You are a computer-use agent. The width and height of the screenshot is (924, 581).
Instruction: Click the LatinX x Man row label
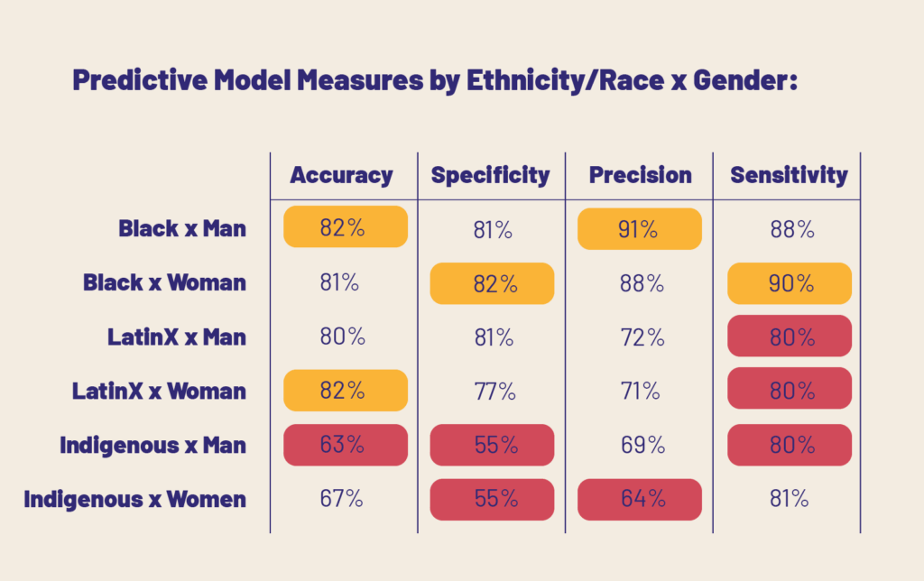pos(177,337)
